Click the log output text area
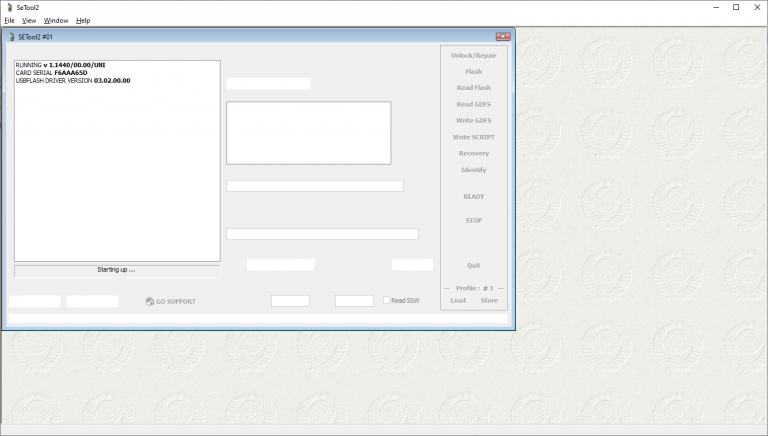The width and height of the screenshot is (768, 436). point(117,161)
